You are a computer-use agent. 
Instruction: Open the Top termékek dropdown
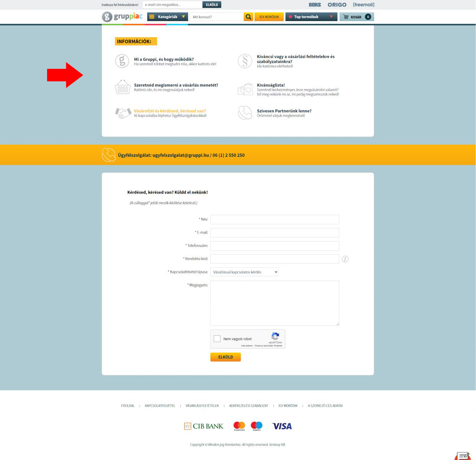click(311, 17)
